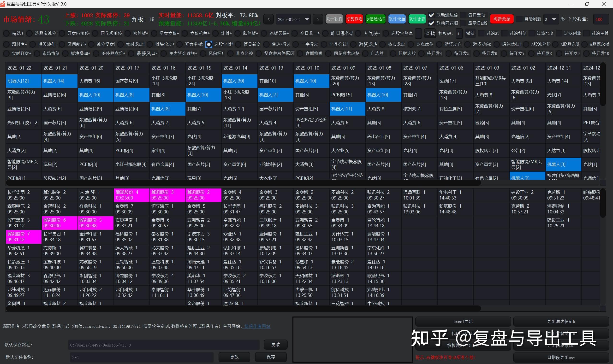Uncheck the 联动通达信 option
The width and height of the screenshot is (613, 364).
click(x=431, y=15)
